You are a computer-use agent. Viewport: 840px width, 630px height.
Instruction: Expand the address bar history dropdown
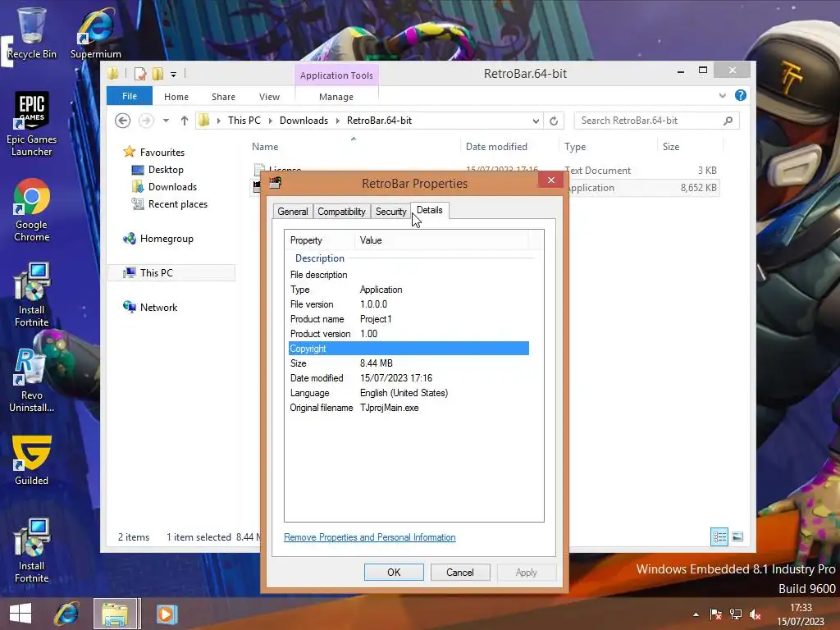[536, 121]
